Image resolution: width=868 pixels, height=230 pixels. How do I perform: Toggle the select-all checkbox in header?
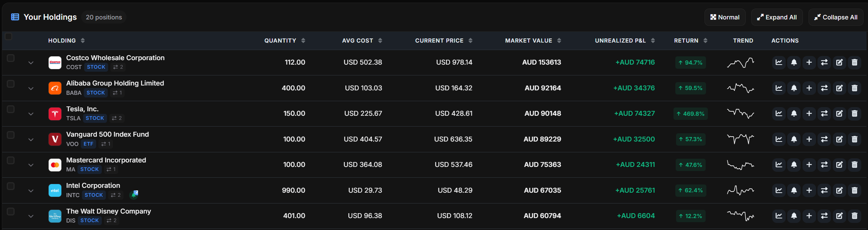click(8, 36)
